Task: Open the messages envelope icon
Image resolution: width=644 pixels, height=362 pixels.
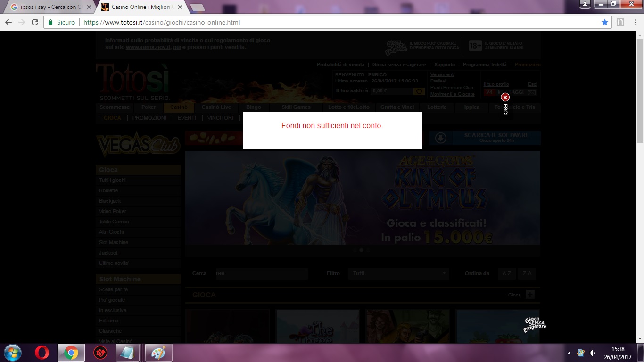Action: tap(532, 93)
